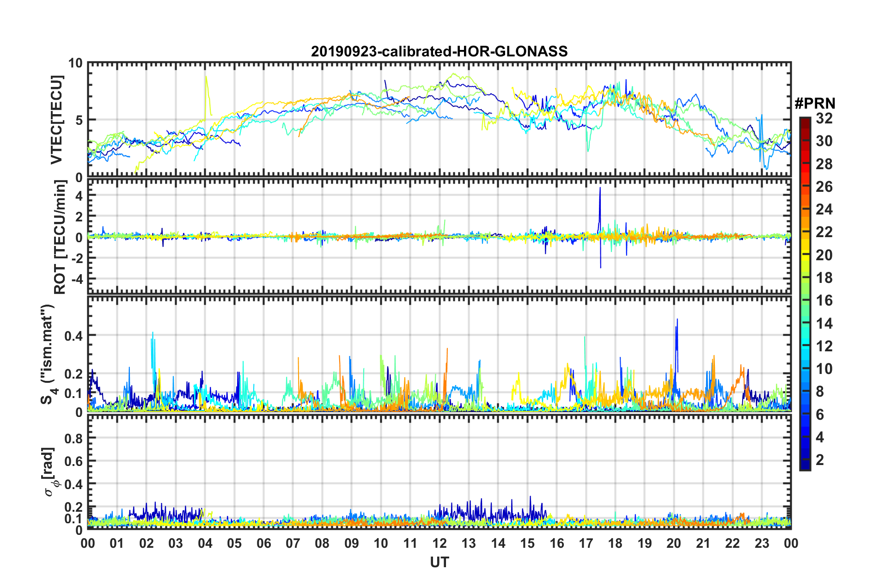
Task: Click the plot title 20190923-calibrated-HOR-GLONASS
Action: pos(439,51)
